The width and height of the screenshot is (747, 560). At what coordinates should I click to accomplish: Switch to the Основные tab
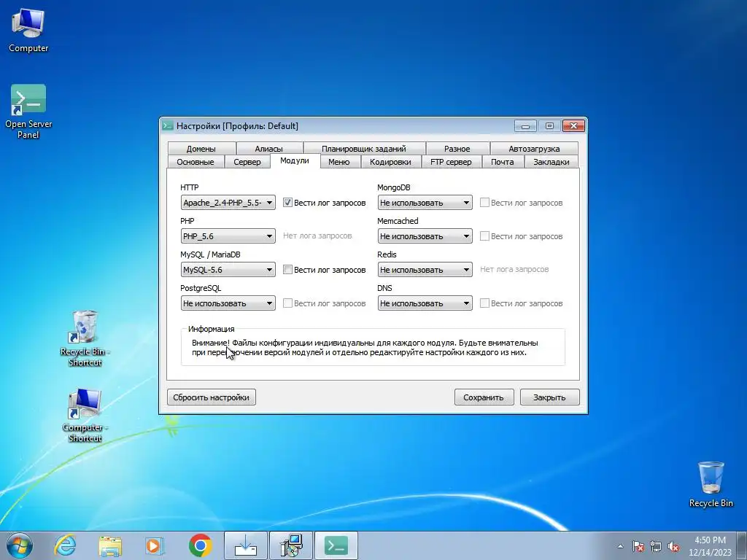point(196,162)
